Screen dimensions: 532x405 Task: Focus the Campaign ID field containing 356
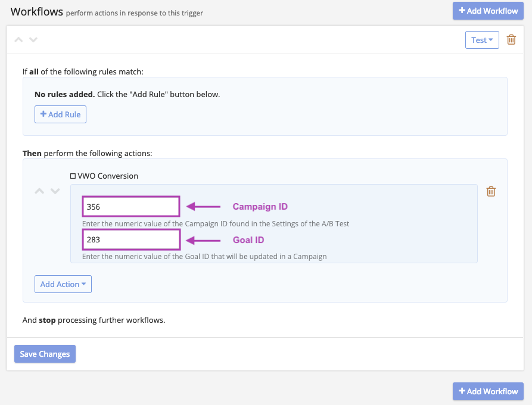[131, 207]
